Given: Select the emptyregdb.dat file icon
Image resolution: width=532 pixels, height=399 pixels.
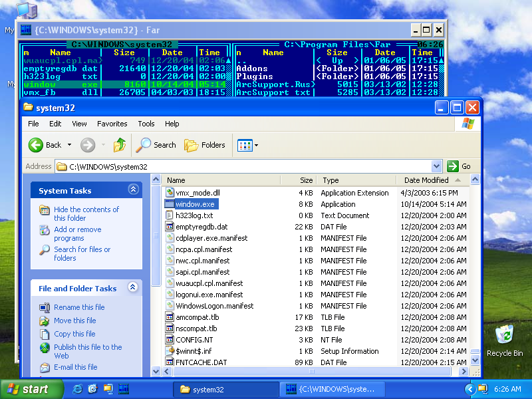Looking at the screenshot, I should tap(170, 226).
